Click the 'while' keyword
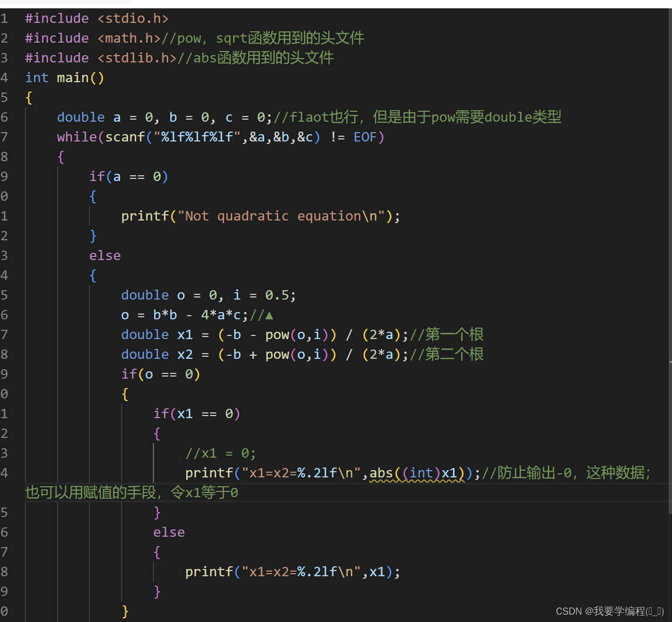The width and height of the screenshot is (672, 622). pyautogui.click(x=77, y=137)
